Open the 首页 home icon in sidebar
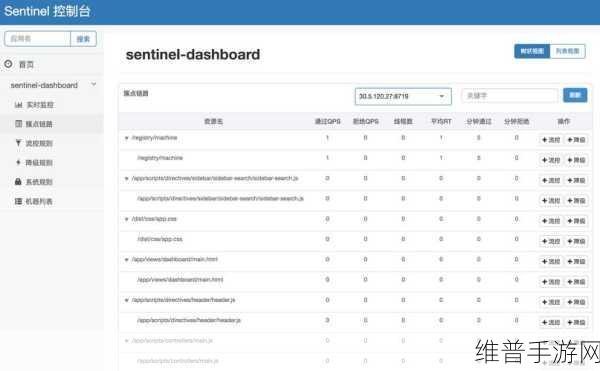This screenshot has width=600, height=371. (8, 64)
